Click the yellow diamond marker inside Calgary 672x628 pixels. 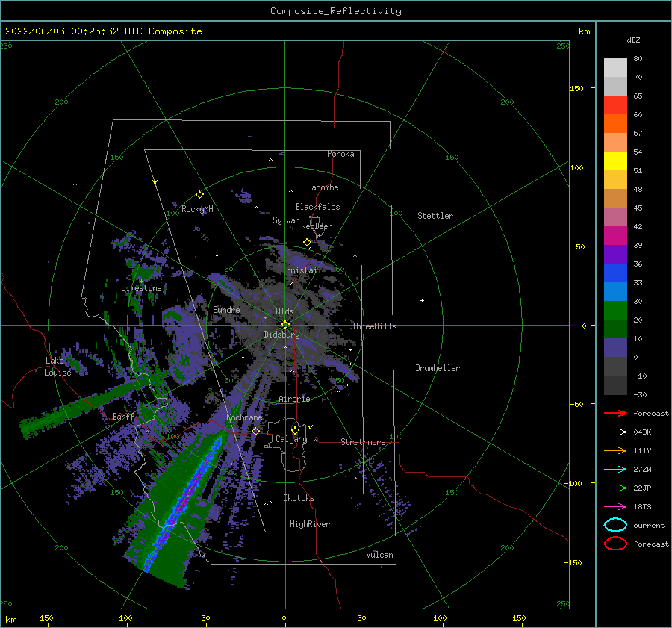pos(295,430)
